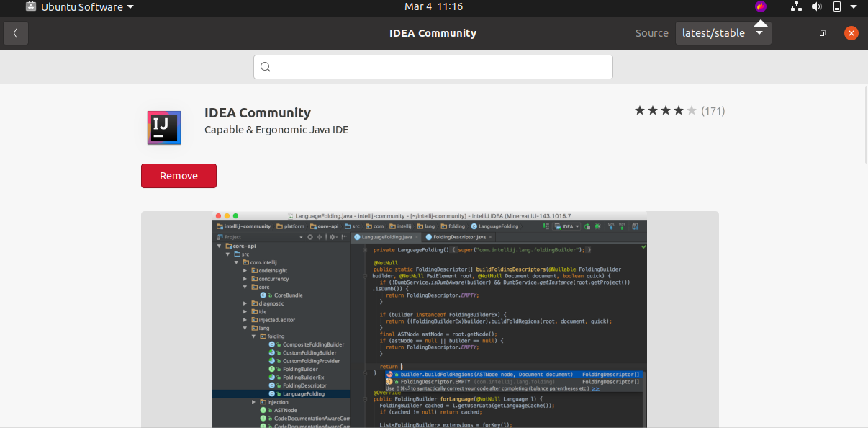Click the volume speaker icon in the top bar
The height and width of the screenshot is (428, 868).
pyautogui.click(x=817, y=6)
